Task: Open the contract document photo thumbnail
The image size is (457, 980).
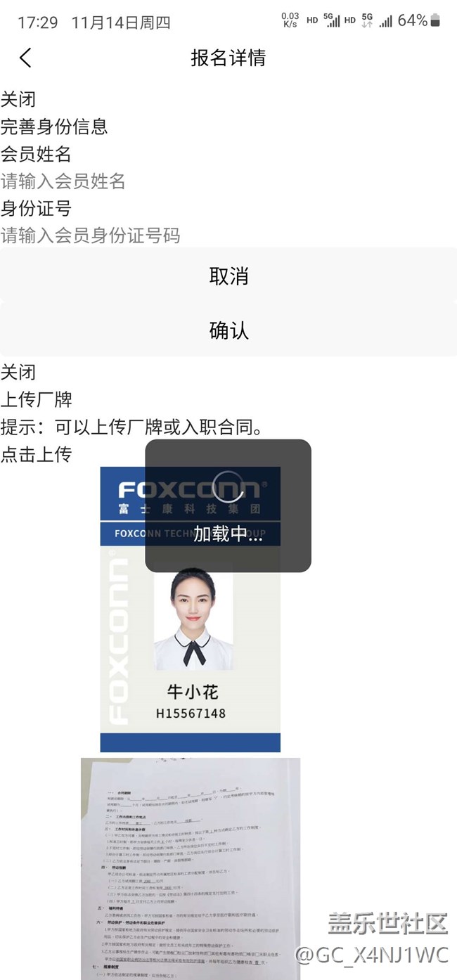Action: [x=190, y=868]
